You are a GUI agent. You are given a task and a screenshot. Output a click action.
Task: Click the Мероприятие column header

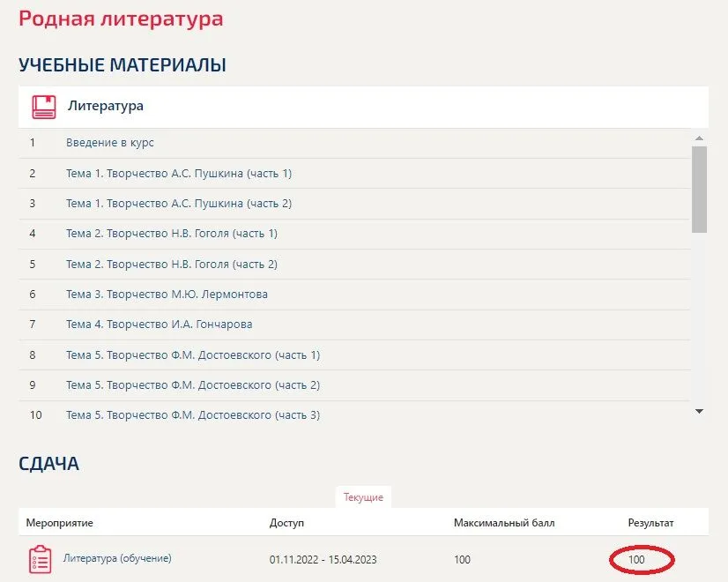(59, 523)
